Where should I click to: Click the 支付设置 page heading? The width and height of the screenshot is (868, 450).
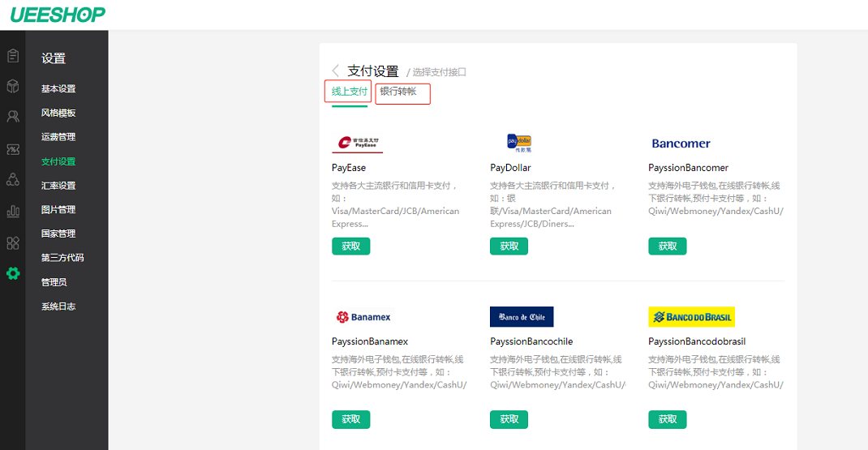pyautogui.click(x=373, y=71)
